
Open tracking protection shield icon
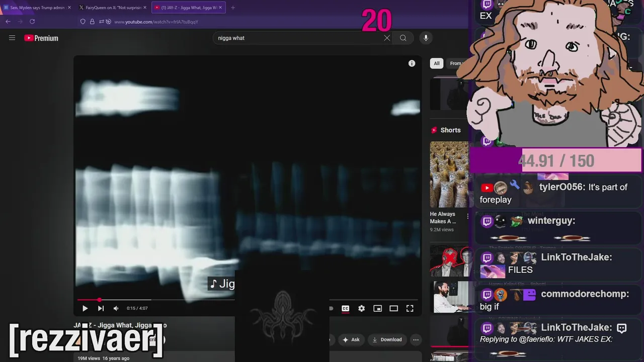pyautogui.click(x=83, y=22)
